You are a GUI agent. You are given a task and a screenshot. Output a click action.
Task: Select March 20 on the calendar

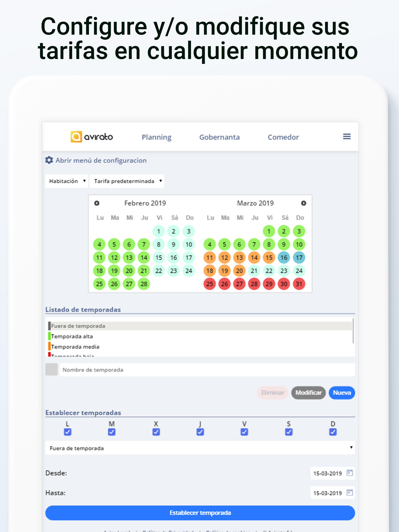click(x=239, y=271)
